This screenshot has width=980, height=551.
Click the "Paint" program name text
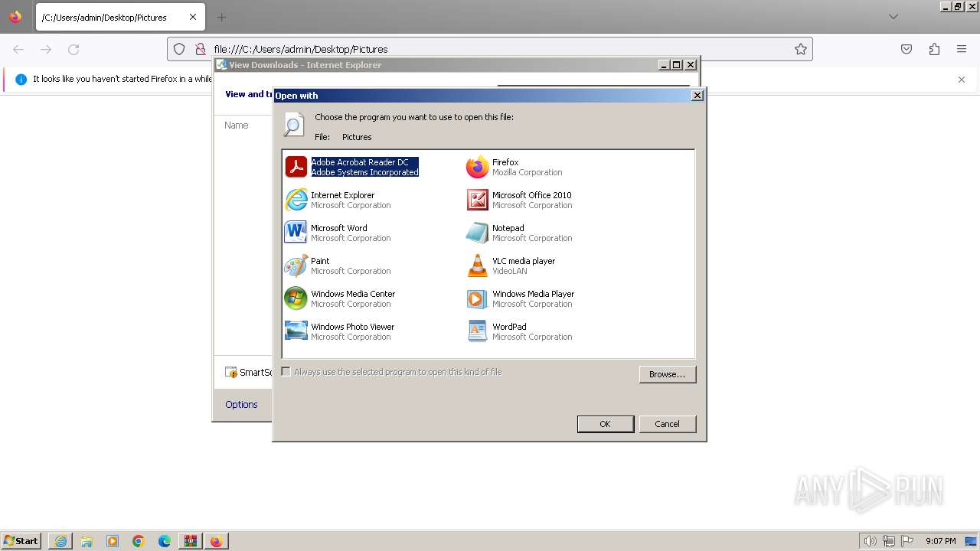[320, 261]
